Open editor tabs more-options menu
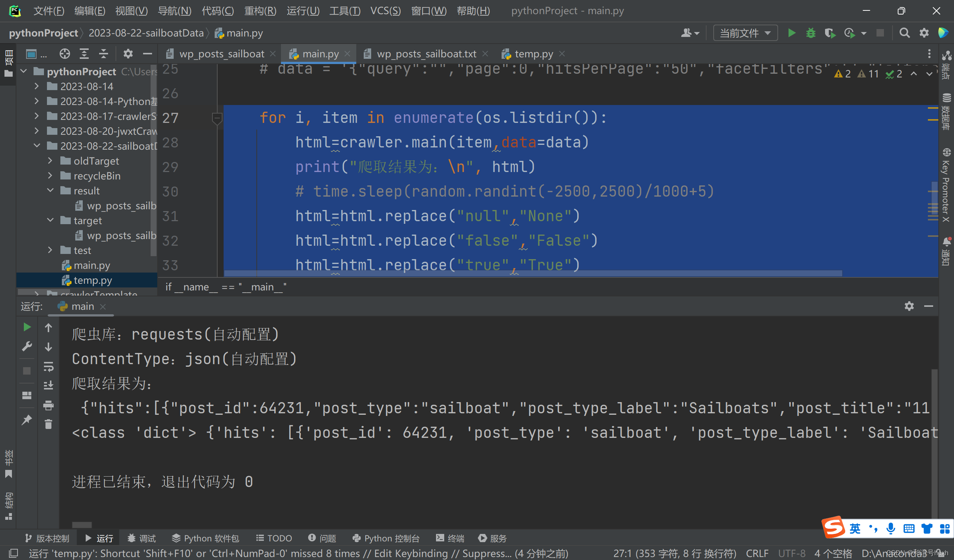Viewport: 954px width, 560px height. (929, 54)
